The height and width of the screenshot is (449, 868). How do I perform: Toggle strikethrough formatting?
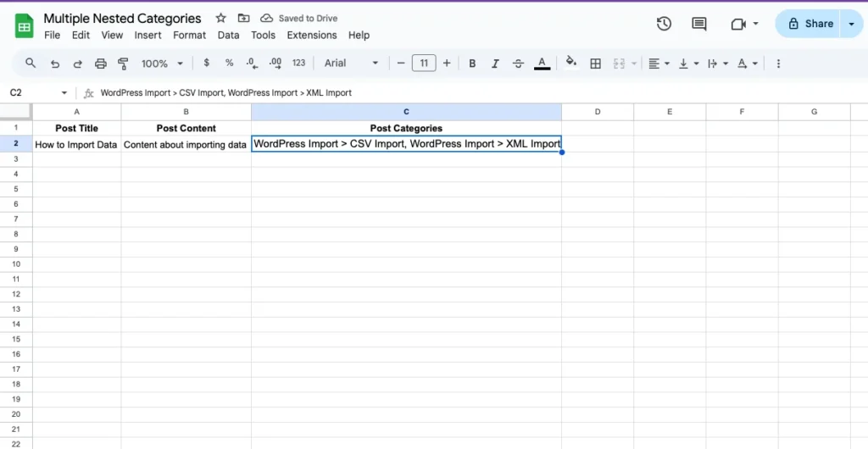[518, 64]
